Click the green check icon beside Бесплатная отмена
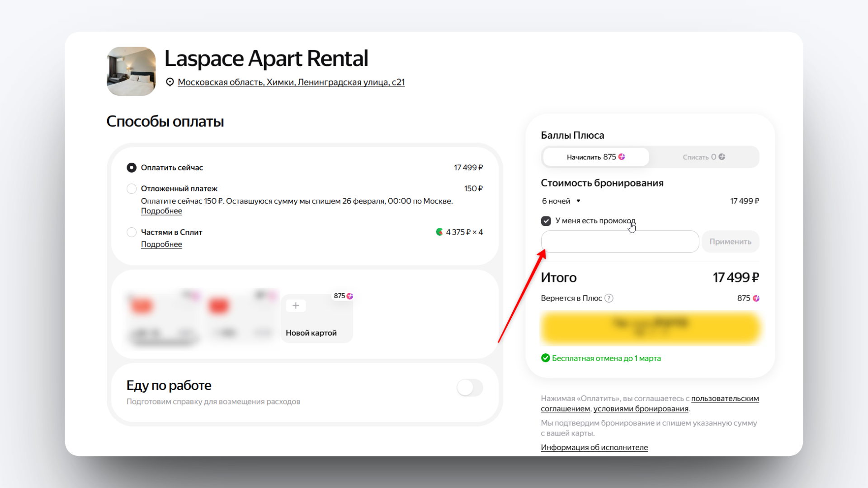Screen dimensions: 868x488 546,358
